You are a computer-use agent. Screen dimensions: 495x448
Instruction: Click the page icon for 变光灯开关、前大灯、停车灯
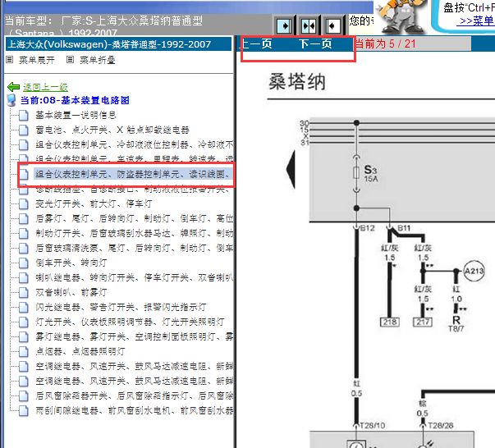[x=23, y=203]
